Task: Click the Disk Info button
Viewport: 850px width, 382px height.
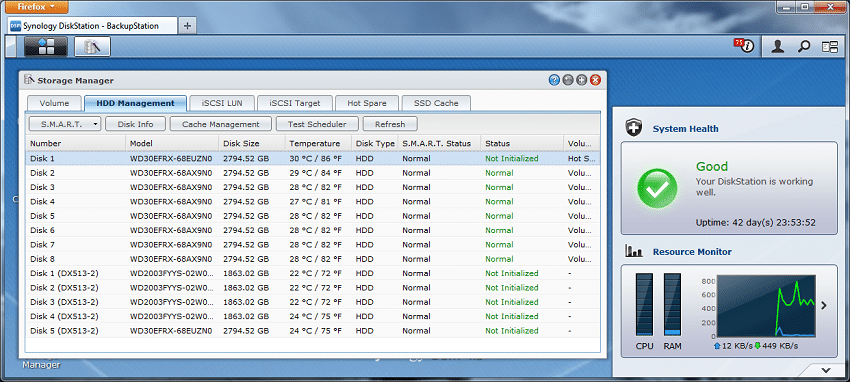Action: click(136, 124)
